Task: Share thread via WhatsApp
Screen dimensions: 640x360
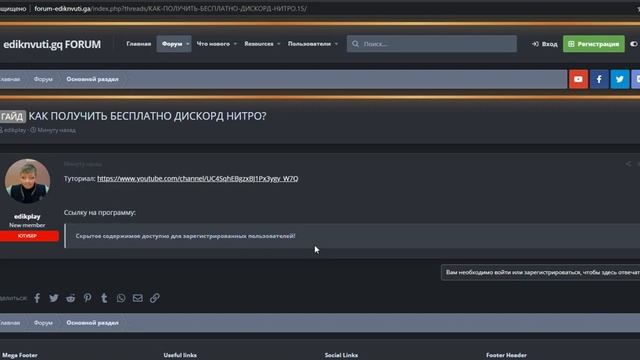Action: [x=121, y=298]
